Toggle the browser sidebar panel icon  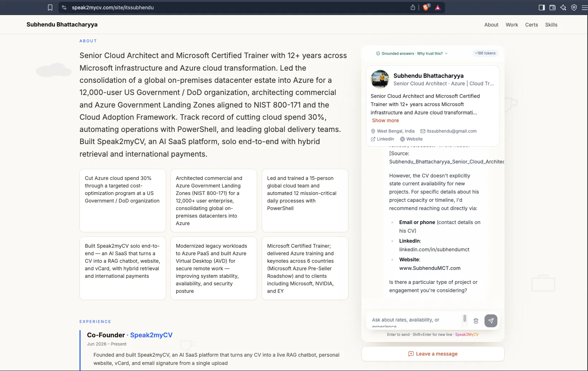(x=542, y=8)
